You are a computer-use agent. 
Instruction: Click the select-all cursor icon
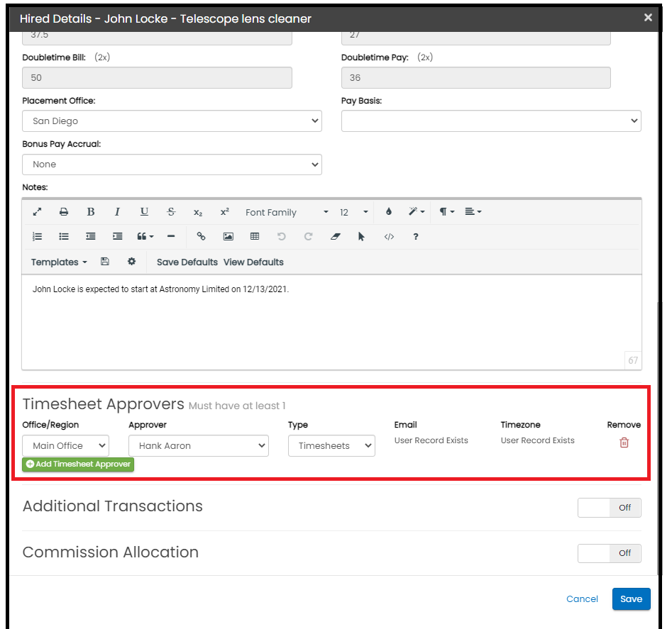click(361, 236)
